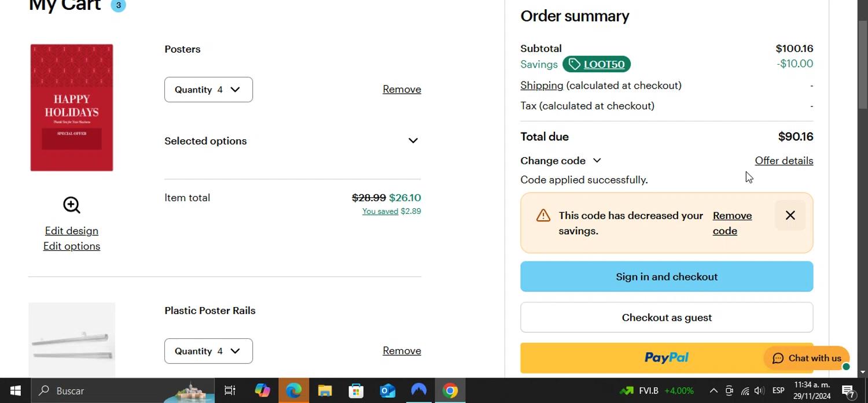Pay with the PayPal button
This screenshot has width=868, height=403.
point(642,358)
